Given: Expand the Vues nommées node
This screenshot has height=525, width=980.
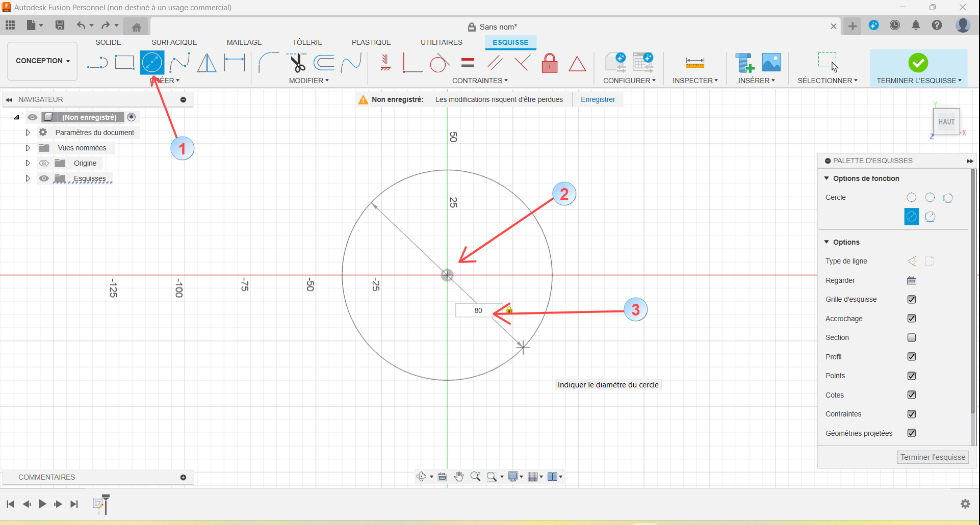Looking at the screenshot, I should click(x=28, y=148).
